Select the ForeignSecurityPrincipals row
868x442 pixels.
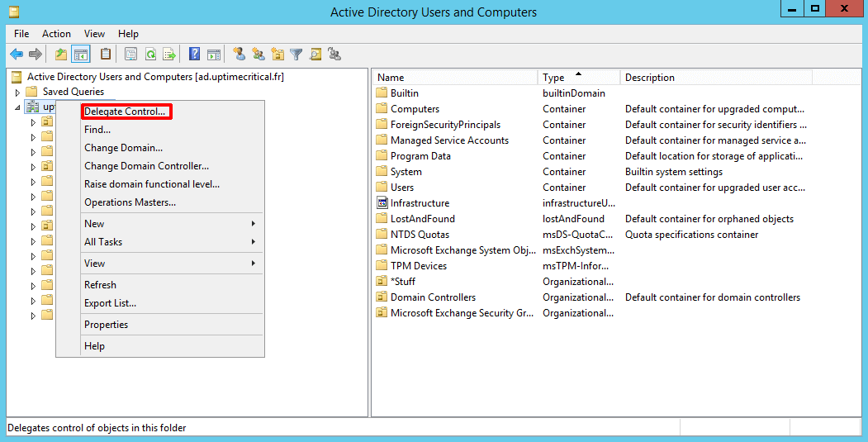point(592,125)
